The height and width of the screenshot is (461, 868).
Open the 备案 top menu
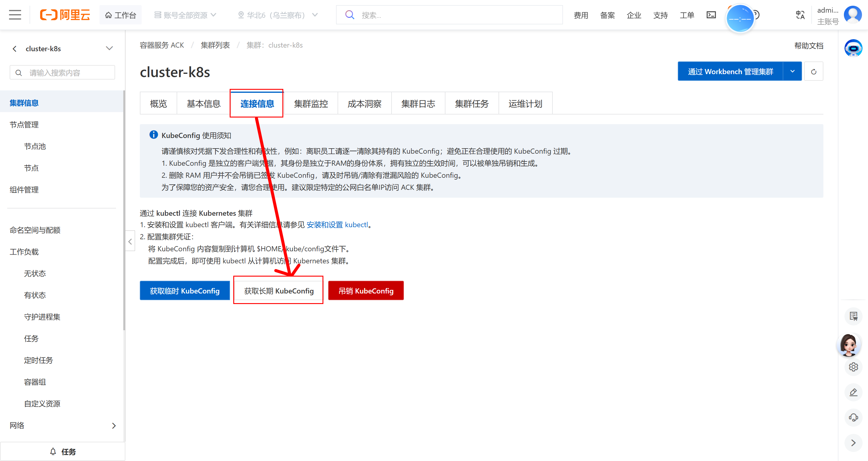pos(608,15)
